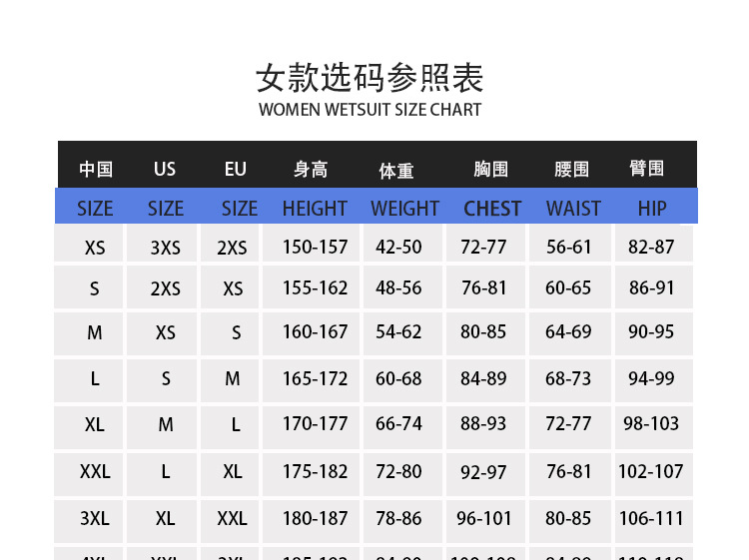Viewport: 749px width, 560px height.
Task: Select the HIP column header
Action: pos(652,209)
